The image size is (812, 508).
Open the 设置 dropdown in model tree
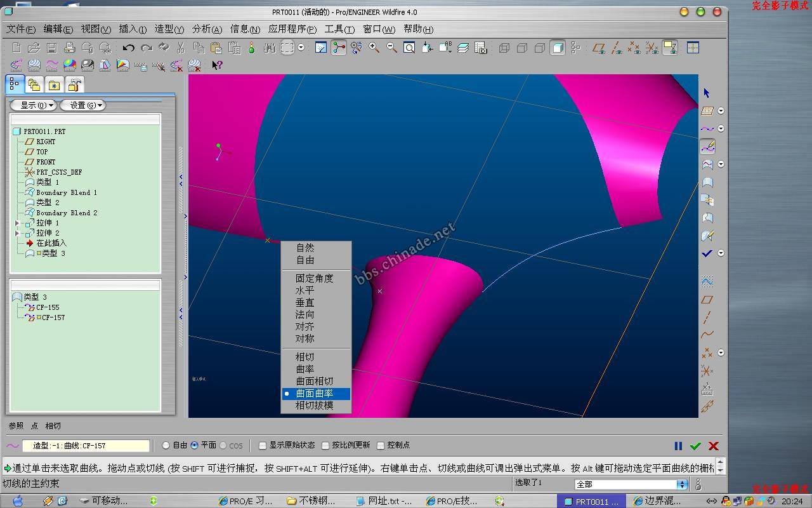pyautogui.click(x=82, y=105)
